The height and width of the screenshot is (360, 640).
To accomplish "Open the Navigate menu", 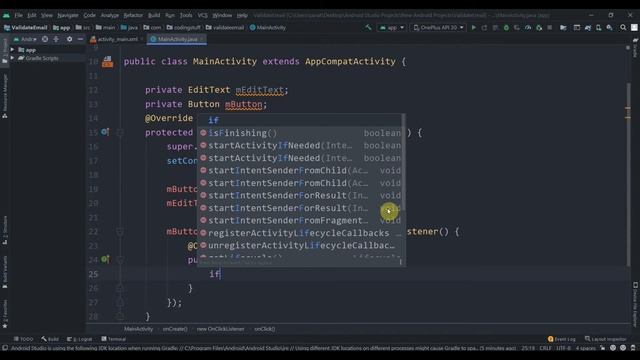I will [68, 15].
